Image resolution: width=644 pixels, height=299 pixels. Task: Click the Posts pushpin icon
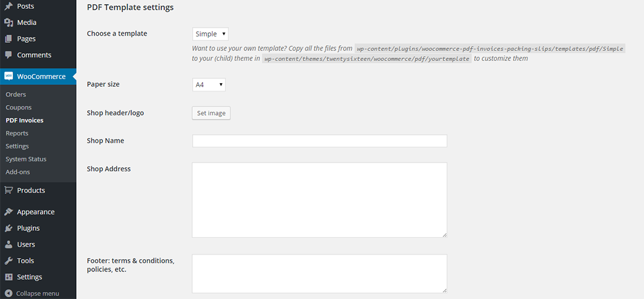(x=9, y=6)
